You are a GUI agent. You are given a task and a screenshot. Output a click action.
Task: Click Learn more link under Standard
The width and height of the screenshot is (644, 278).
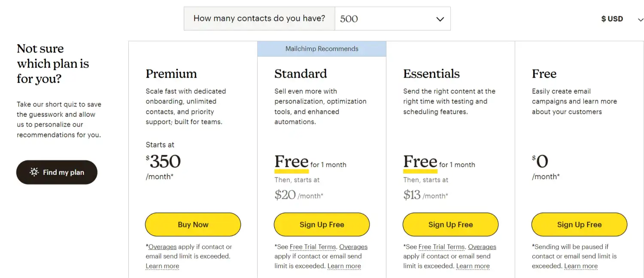tap(344, 266)
